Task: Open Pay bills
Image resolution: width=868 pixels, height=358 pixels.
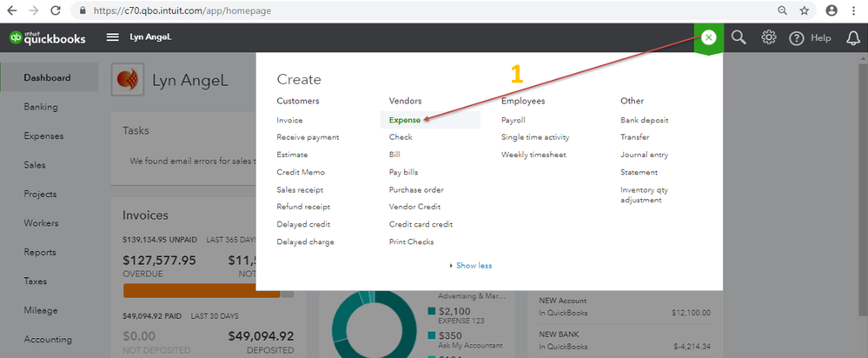Action: tap(403, 172)
